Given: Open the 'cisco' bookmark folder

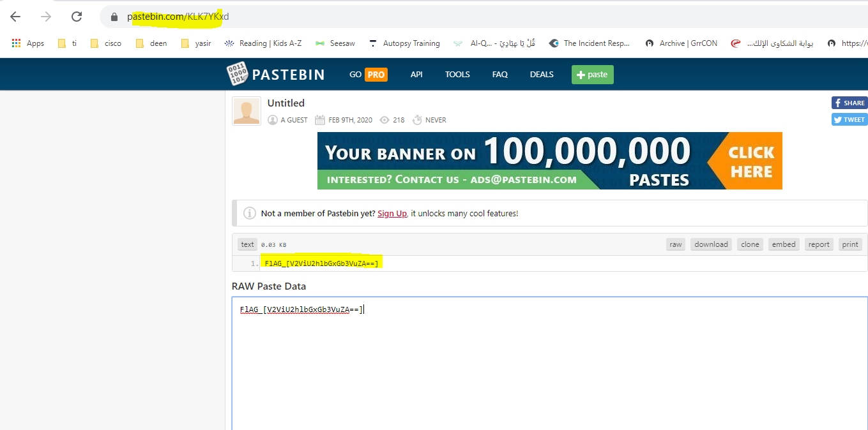Looking at the screenshot, I should tap(106, 43).
